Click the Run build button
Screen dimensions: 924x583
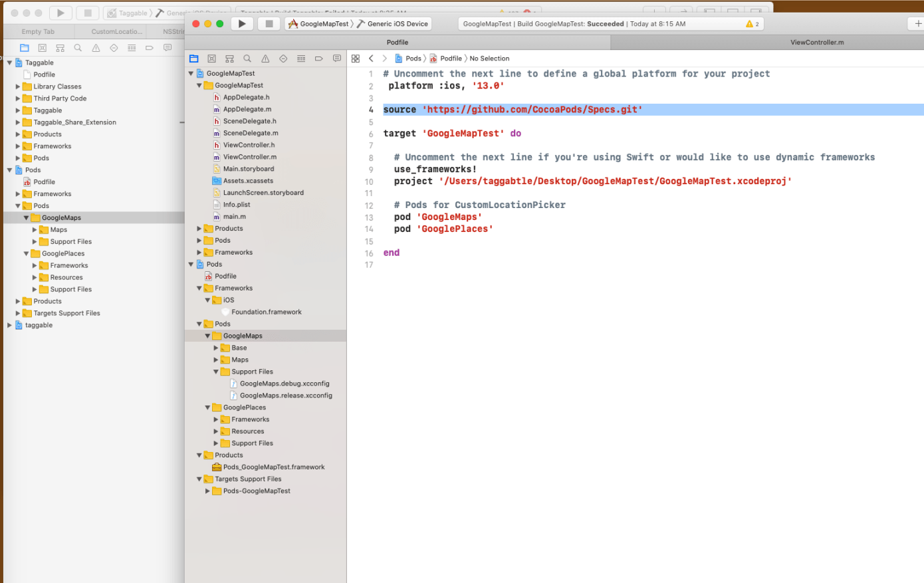242,24
